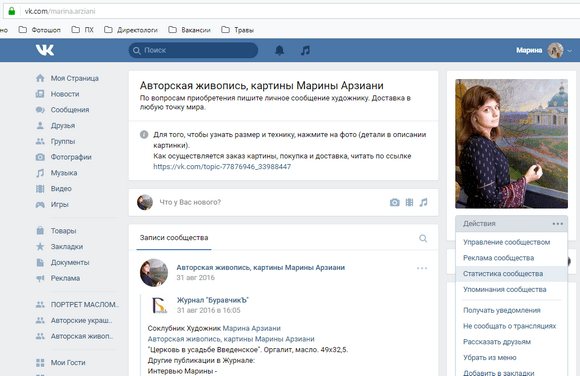Open Марина Арзиани link in post text

(252, 328)
